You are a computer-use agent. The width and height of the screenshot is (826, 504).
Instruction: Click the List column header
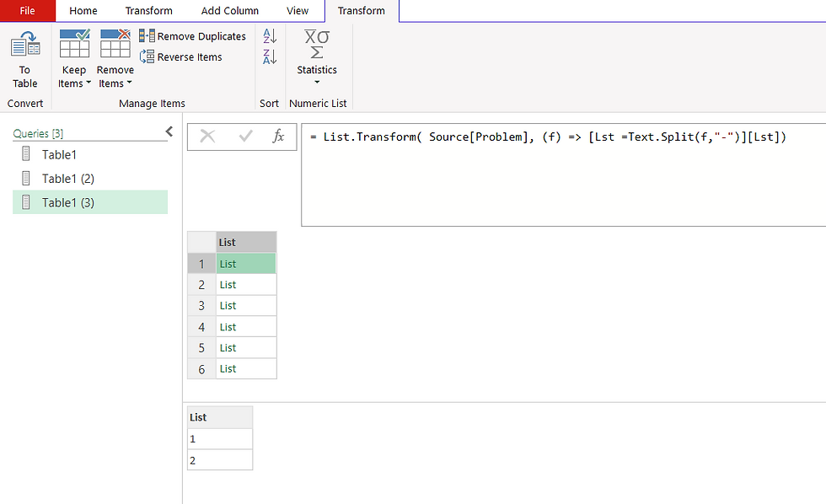pos(246,242)
